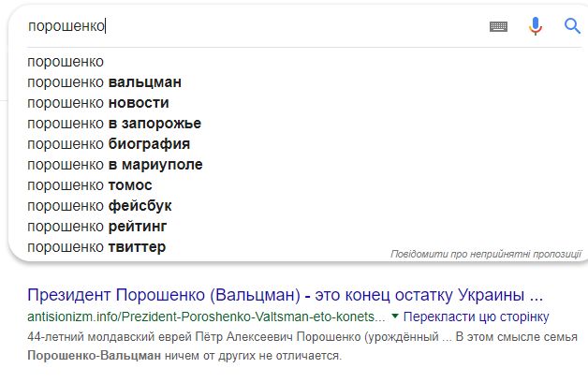588x383 pixels.
Task: Click inside the search text field
Action: click(x=255, y=26)
